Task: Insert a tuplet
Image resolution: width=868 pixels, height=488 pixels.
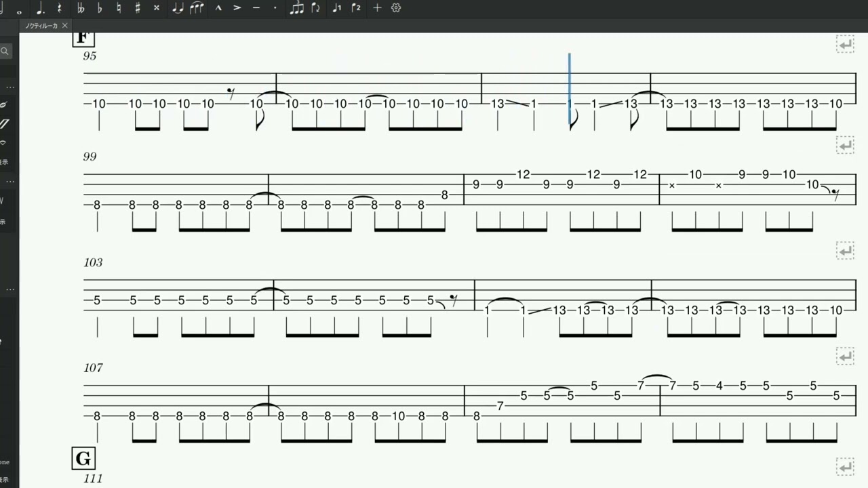Action: tap(296, 8)
